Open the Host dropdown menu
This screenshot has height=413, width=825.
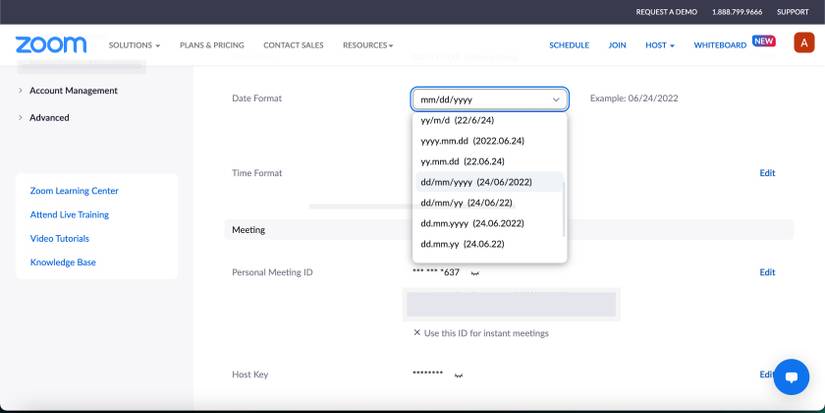(x=660, y=45)
